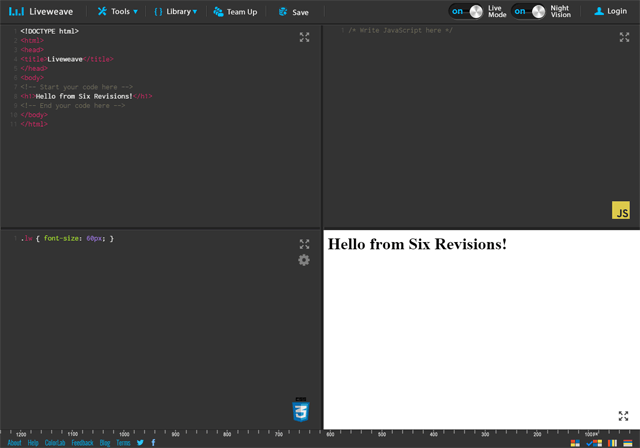Click the wrench icon beside Tools

pos(102,11)
